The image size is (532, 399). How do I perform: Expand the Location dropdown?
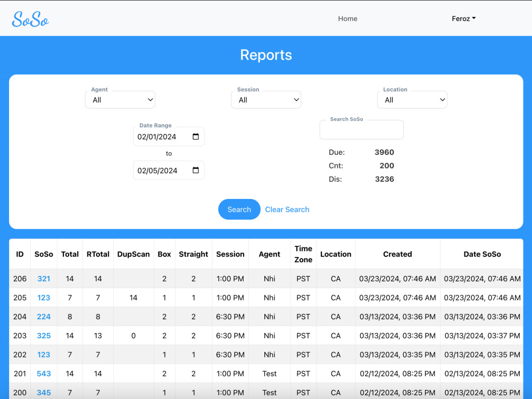(412, 100)
